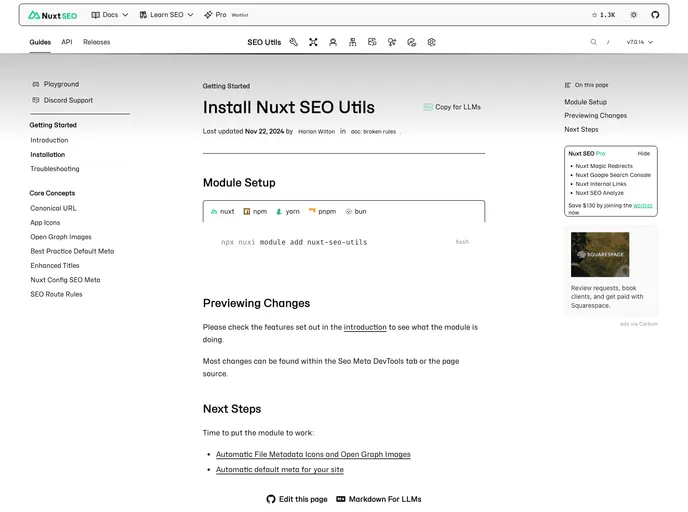Open the Docs dropdown menu
This screenshot has width=688, height=512.
click(110, 15)
